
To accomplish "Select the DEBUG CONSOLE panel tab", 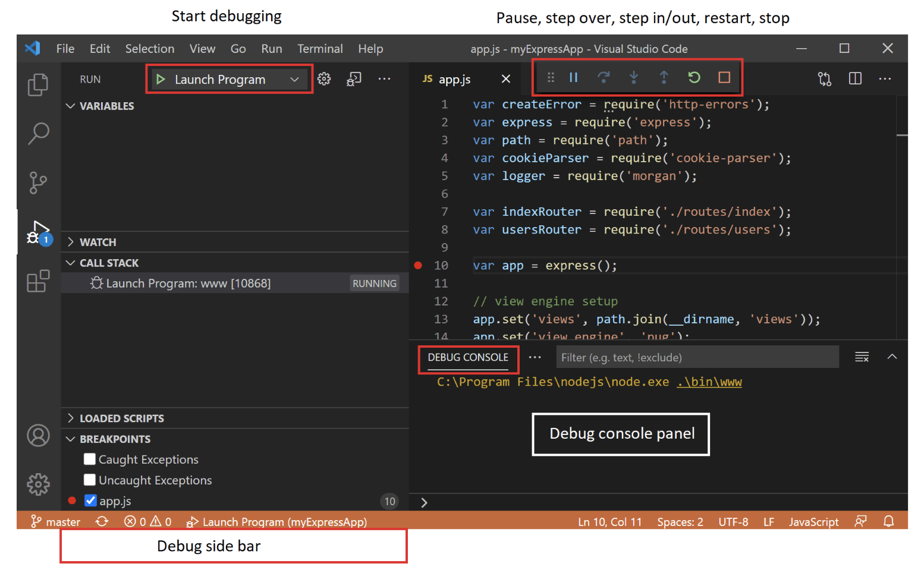I will pyautogui.click(x=468, y=357).
